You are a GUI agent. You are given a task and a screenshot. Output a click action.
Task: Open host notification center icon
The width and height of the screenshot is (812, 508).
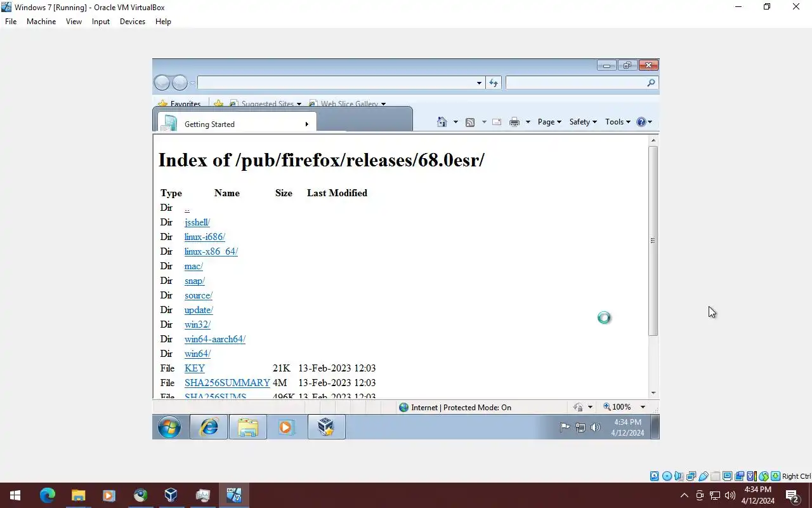[792, 495]
